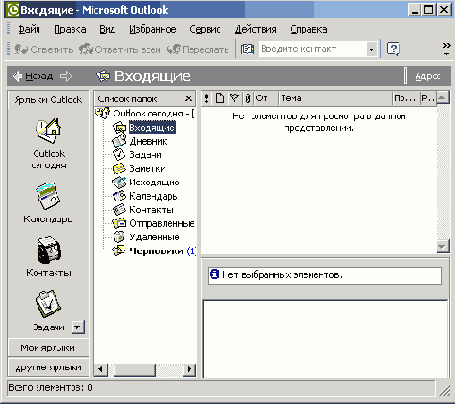Open the Контакты shortcut icon
Viewport: 455px width, 404px height.
click(x=49, y=250)
